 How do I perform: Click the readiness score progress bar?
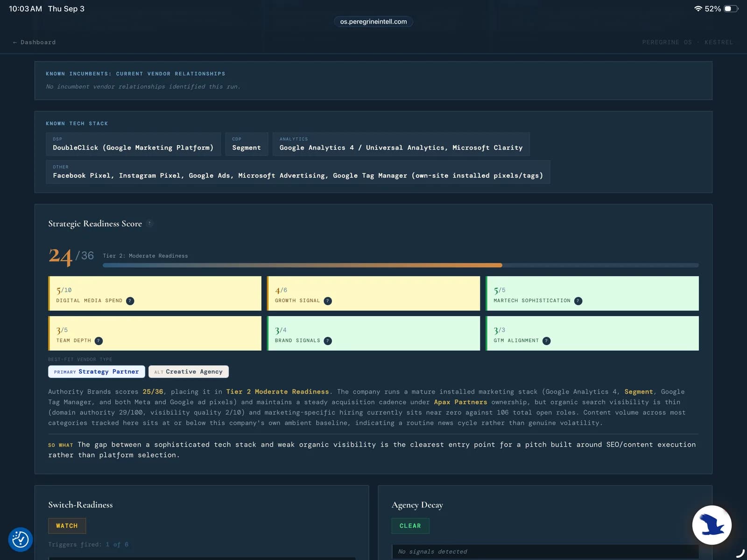click(x=401, y=265)
